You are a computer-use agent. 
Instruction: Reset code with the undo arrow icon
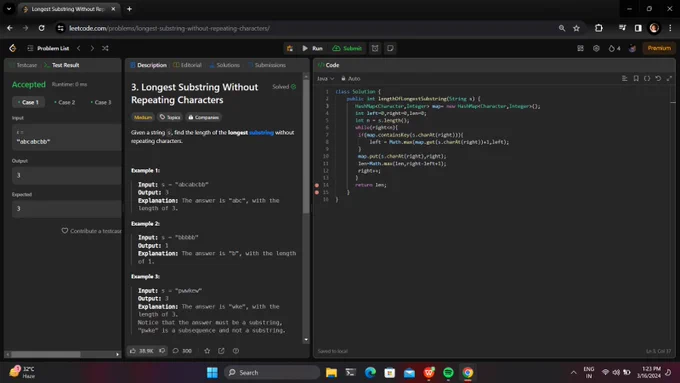point(658,79)
